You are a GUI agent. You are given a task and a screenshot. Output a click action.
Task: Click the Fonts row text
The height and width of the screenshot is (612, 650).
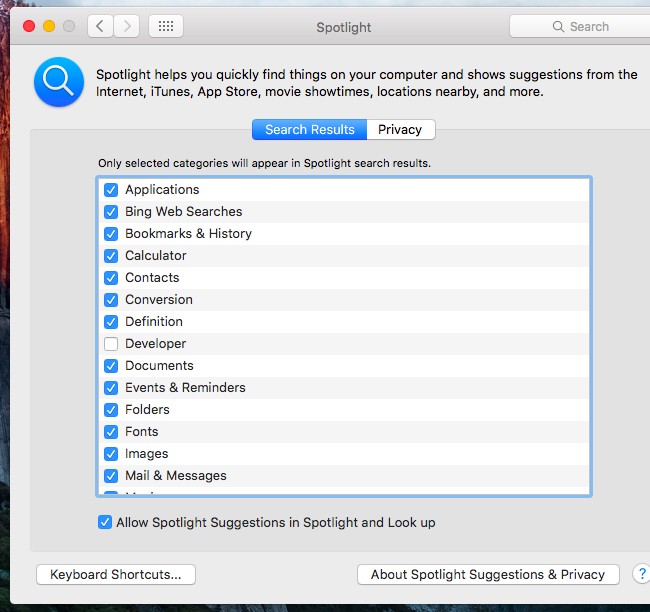click(142, 431)
